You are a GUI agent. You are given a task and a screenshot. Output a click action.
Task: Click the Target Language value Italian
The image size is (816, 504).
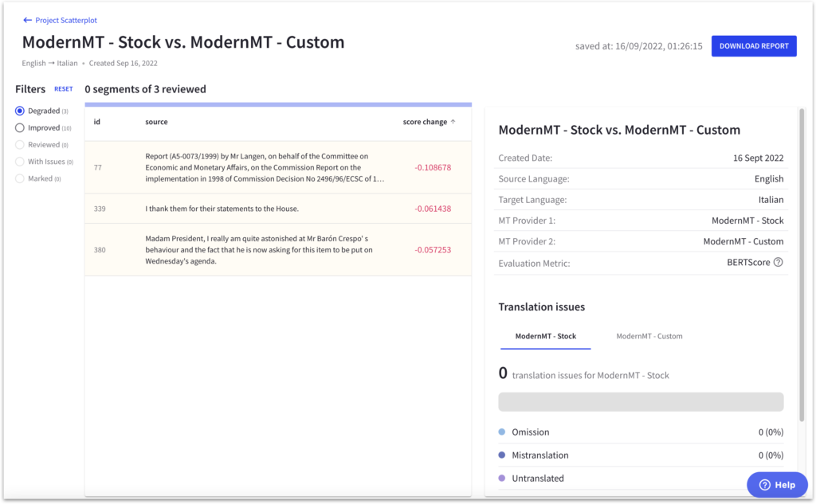pos(771,200)
